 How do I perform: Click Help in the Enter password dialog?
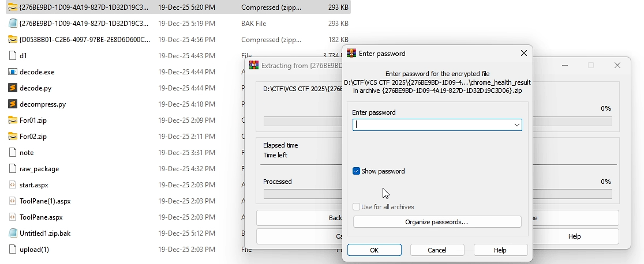coord(500,250)
